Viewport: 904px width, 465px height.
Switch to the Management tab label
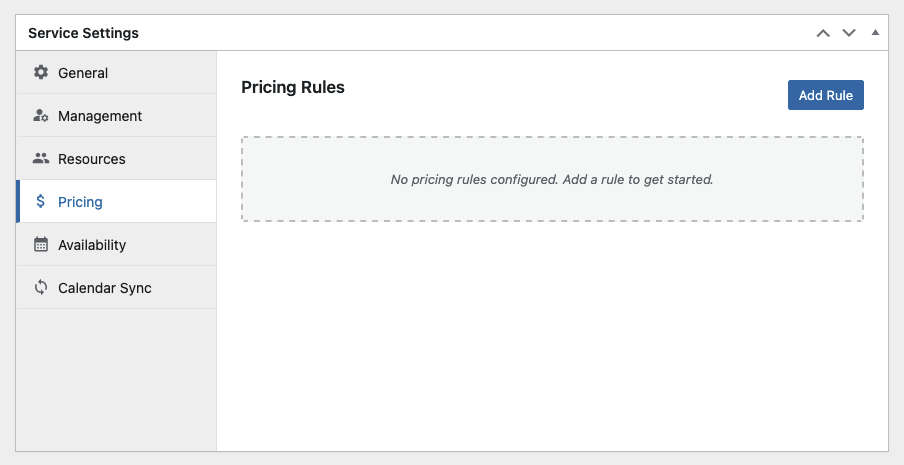[x=100, y=116]
